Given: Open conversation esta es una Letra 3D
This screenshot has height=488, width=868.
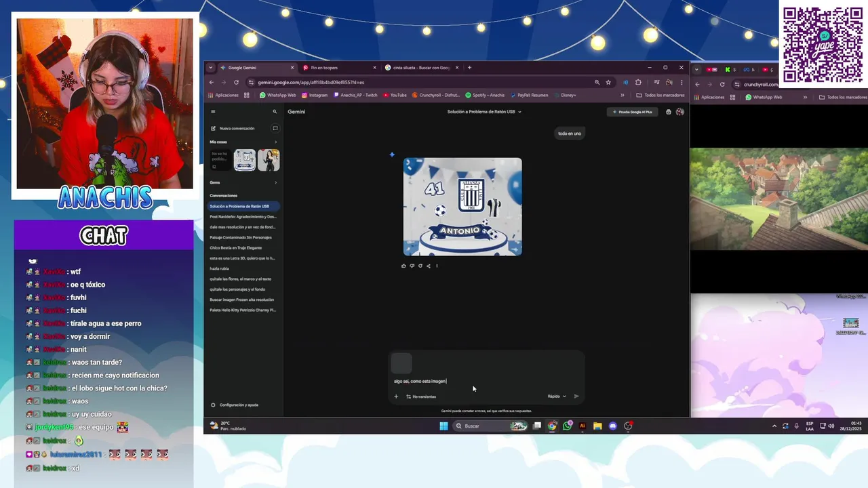Looking at the screenshot, I should click(x=243, y=258).
